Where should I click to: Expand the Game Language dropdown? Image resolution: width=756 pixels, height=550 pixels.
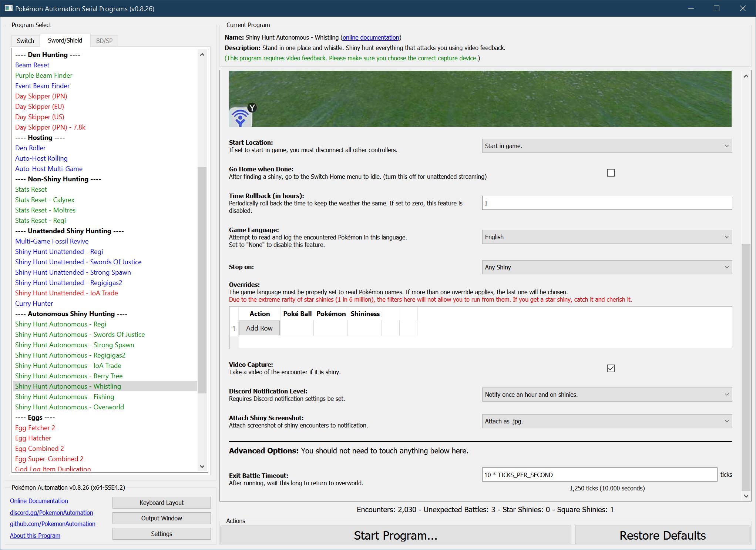coord(607,237)
